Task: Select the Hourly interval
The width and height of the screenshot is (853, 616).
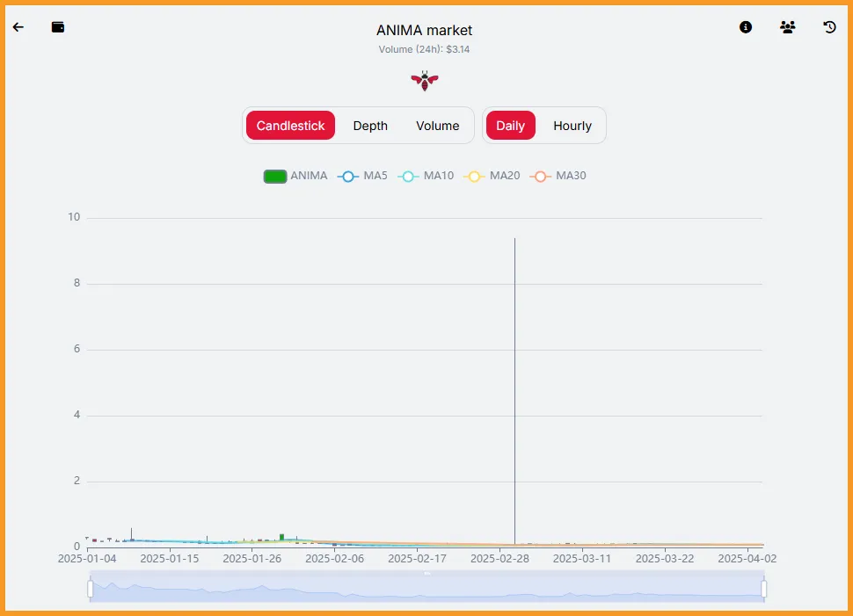Action: pos(572,126)
